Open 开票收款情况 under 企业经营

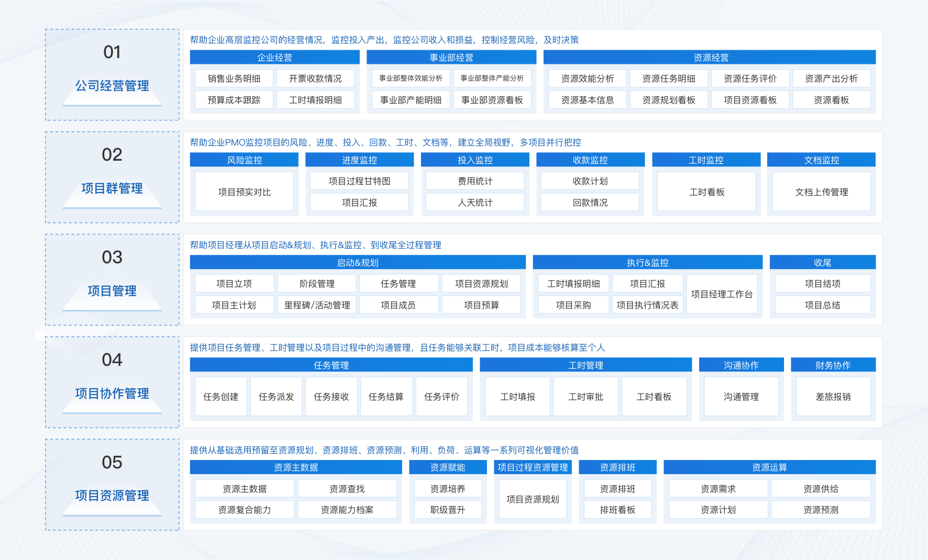point(315,79)
